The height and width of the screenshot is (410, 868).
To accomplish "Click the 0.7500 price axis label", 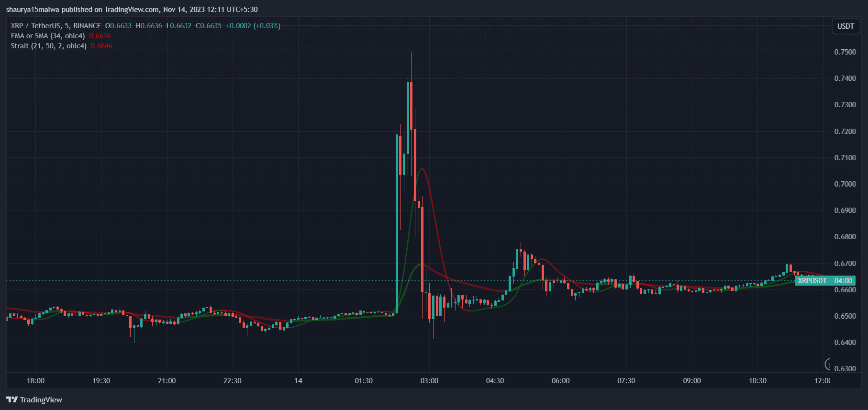I will coord(845,52).
